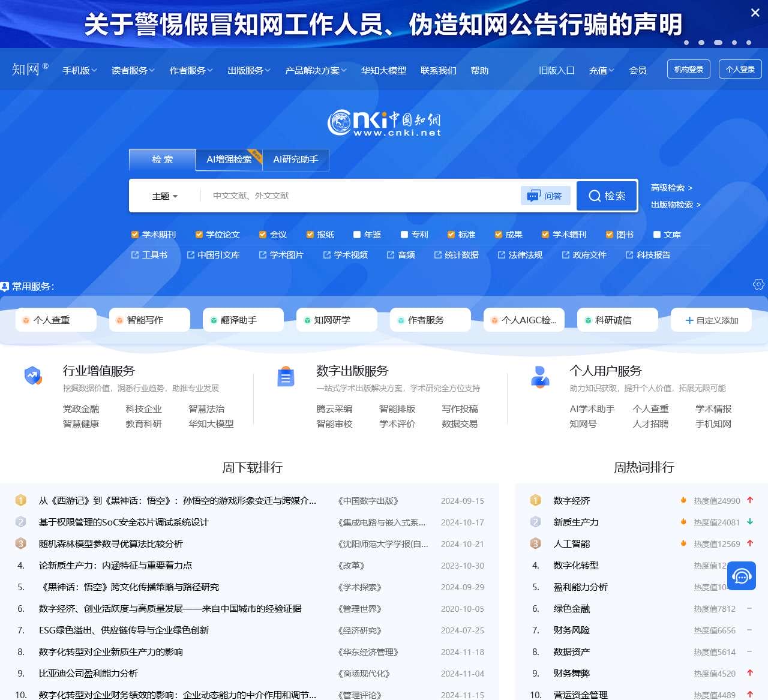This screenshot has width=768, height=700.
Task: Expand the 作者服务 dropdown in the top navigation
Action: click(191, 70)
